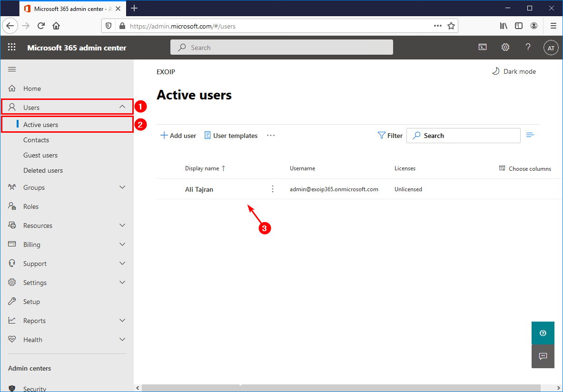Open page actions three-dot menu in address bar
The width and height of the screenshot is (563, 392).
click(438, 26)
